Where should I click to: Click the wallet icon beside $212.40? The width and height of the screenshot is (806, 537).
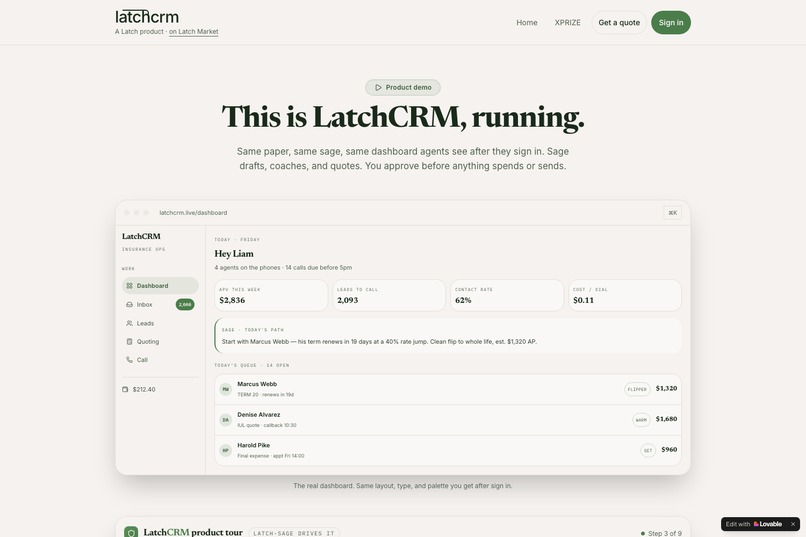pyautogui.click(x=125, y=390)
